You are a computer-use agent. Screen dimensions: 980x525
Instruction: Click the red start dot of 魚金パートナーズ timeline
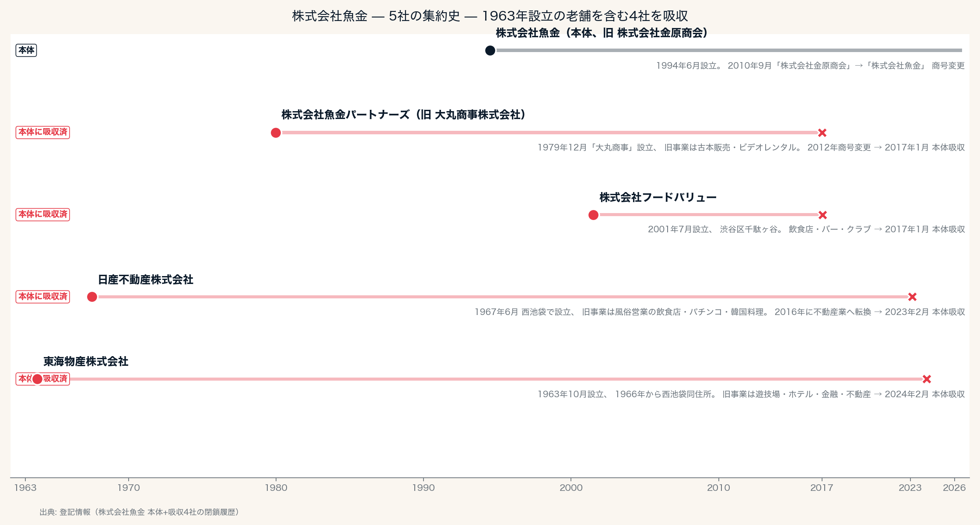tap(276, 133)
